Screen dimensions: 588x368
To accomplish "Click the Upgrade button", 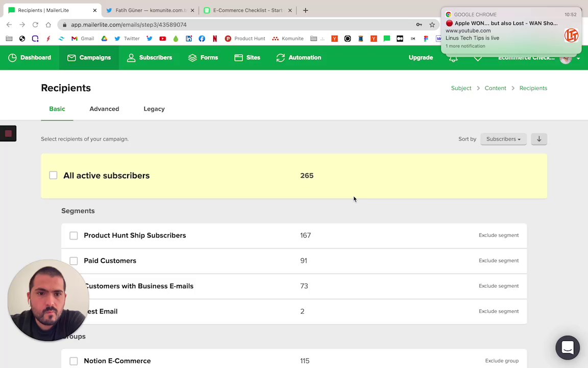I will click(x=421, y=58).
